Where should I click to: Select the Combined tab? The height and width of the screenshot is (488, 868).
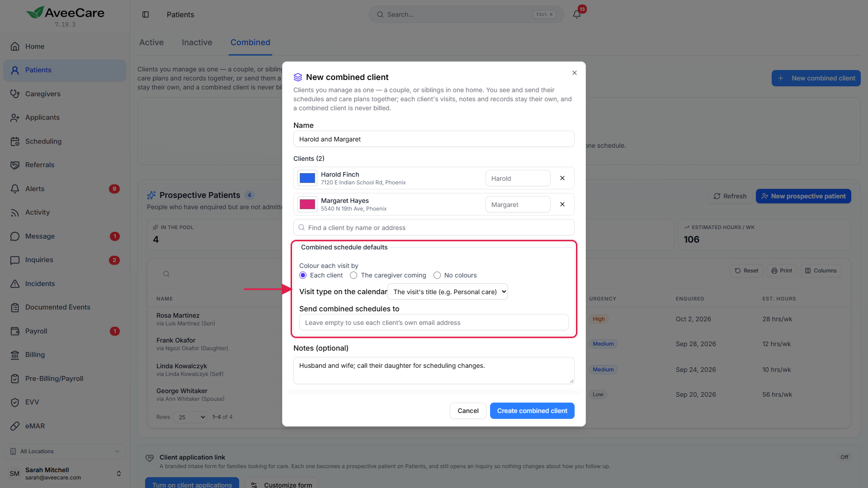tap(250, 42)
